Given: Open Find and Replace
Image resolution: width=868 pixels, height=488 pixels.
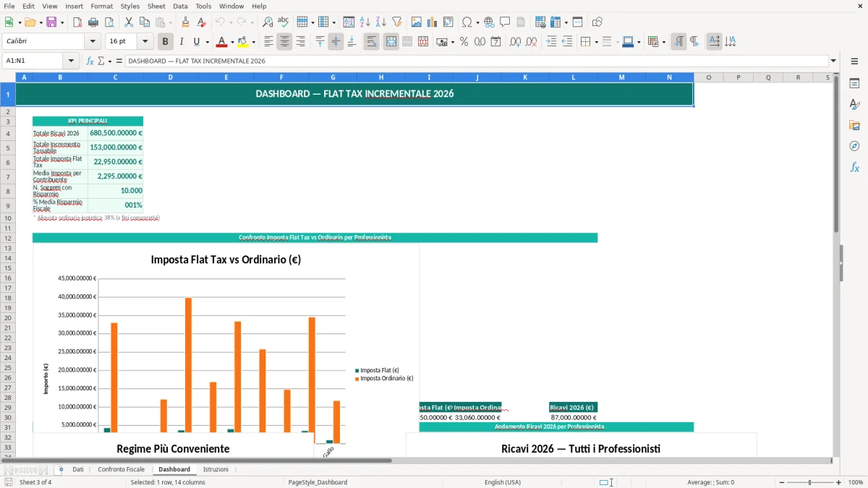Looking at the screenshot, I should 268,22.
